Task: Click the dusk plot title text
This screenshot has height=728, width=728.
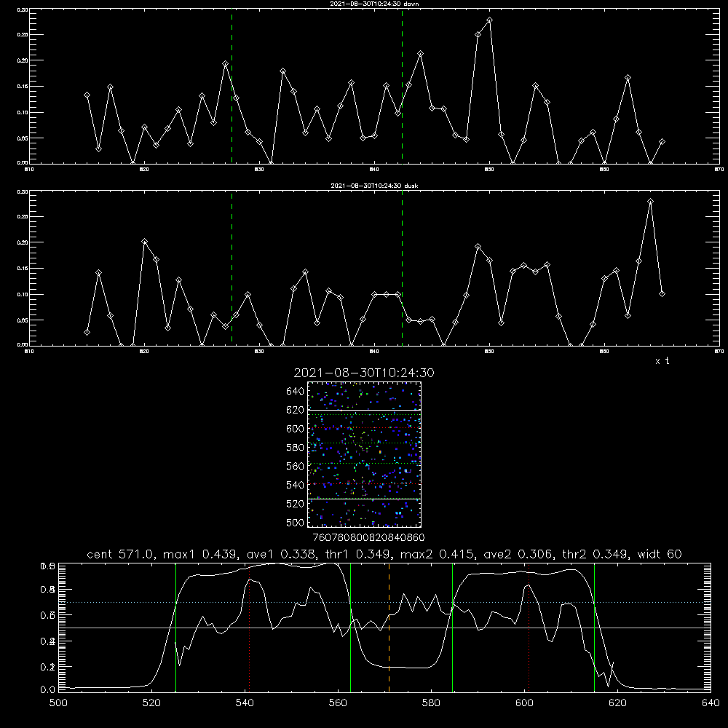Action: [374, 186]
